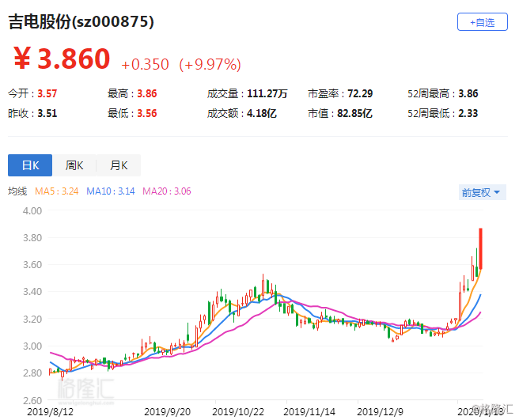Click current price ¥3.860
The height and width of the screenshot is (420, 519).
[62, 59]
